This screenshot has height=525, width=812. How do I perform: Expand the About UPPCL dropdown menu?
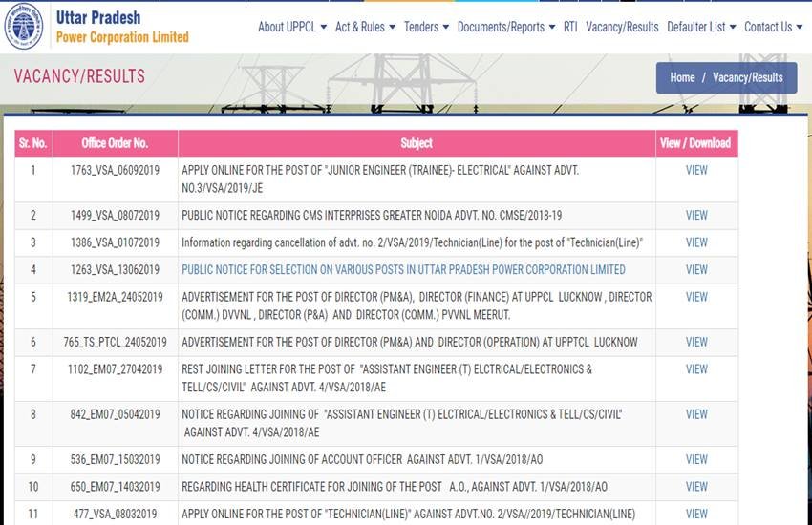[291, 27]
